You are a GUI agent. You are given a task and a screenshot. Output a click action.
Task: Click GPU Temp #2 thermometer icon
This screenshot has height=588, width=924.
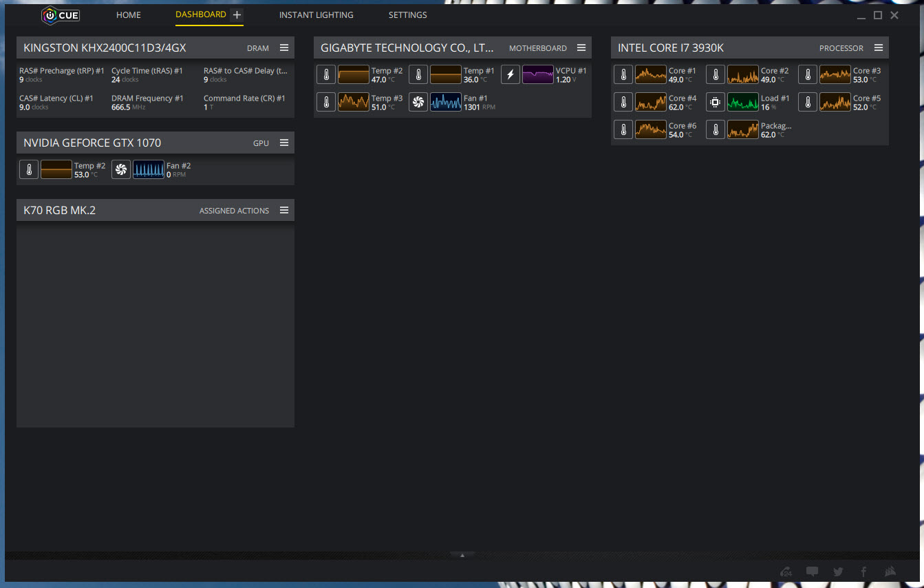point(29,169)
